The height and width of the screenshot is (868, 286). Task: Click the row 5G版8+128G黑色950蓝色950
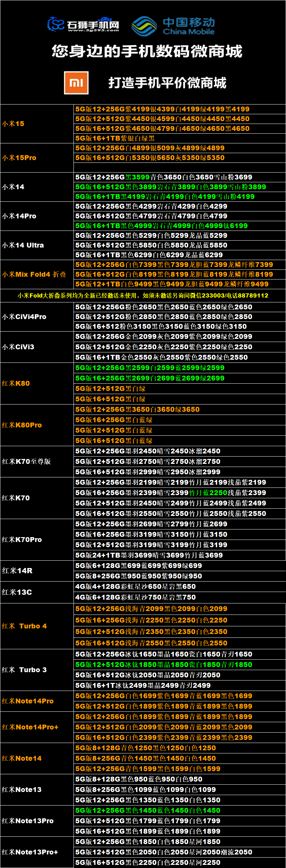click(180, 779)
